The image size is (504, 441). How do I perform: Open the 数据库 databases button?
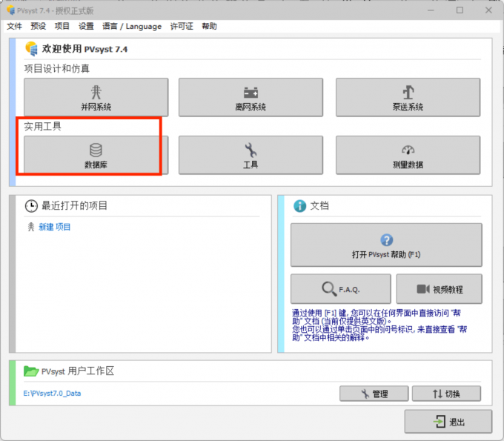tap(96, 155)
